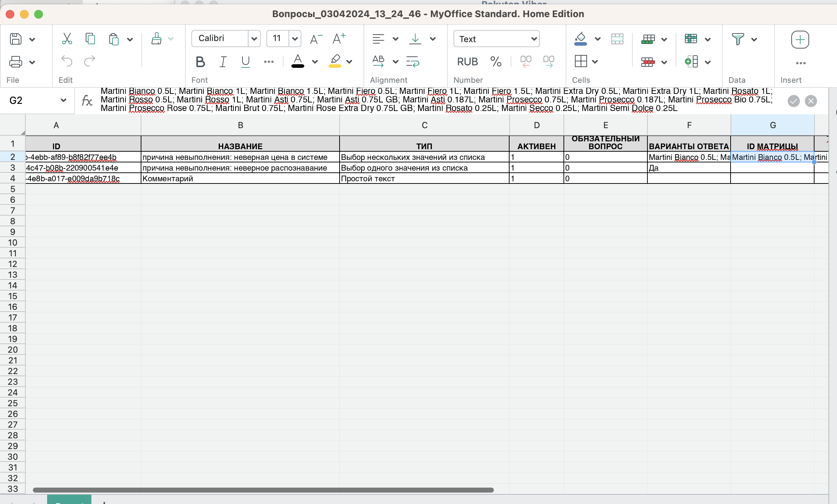The image size is (837, 504).
Task: Click the Filter funnel icon
Action: [x=738, y=39]
